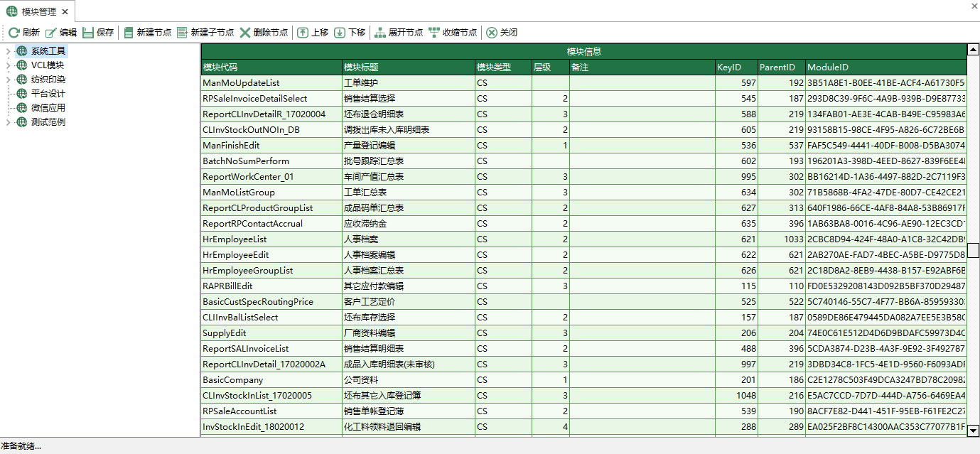Sort by ParentID column header
The height and width of the screenshot is (454, 980).
point(782,67)
